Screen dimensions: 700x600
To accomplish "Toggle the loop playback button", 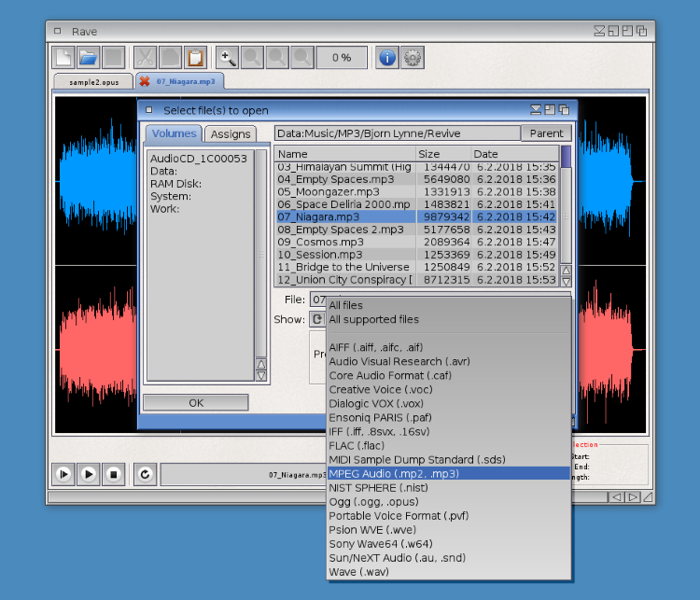I will pos(145,474).
